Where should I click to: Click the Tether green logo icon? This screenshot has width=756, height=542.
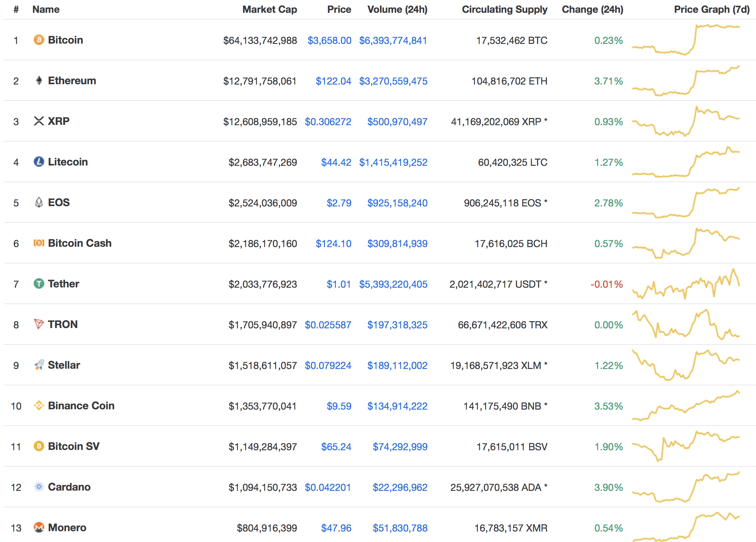39,283
